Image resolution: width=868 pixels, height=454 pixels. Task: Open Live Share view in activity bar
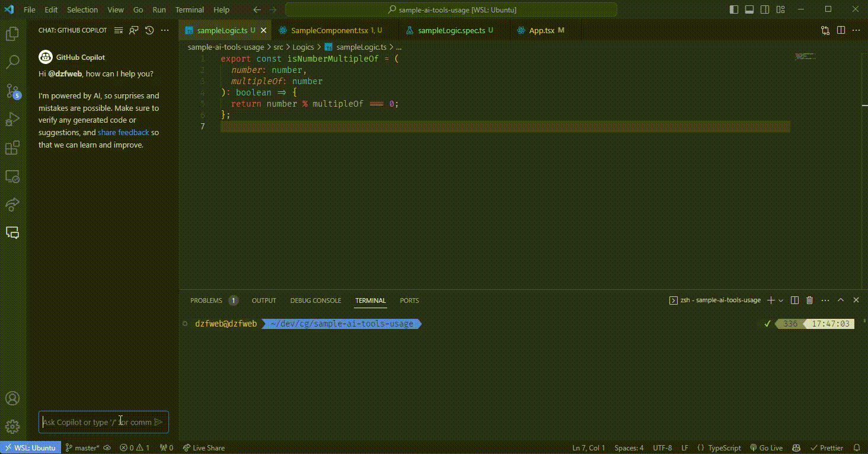point(12,204)
